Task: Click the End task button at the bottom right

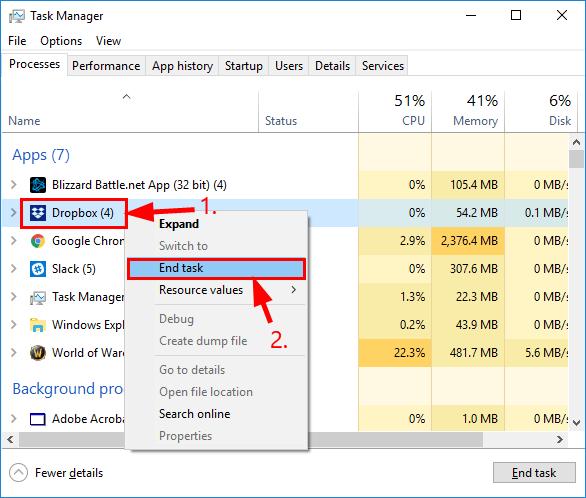Action: pyautogui.click(x=534, y=473)
